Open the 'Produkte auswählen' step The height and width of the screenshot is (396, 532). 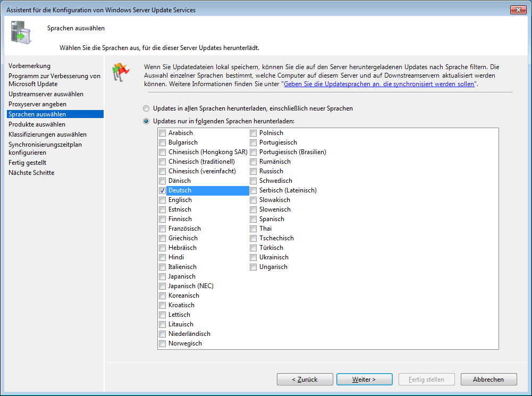coord(37,124)
